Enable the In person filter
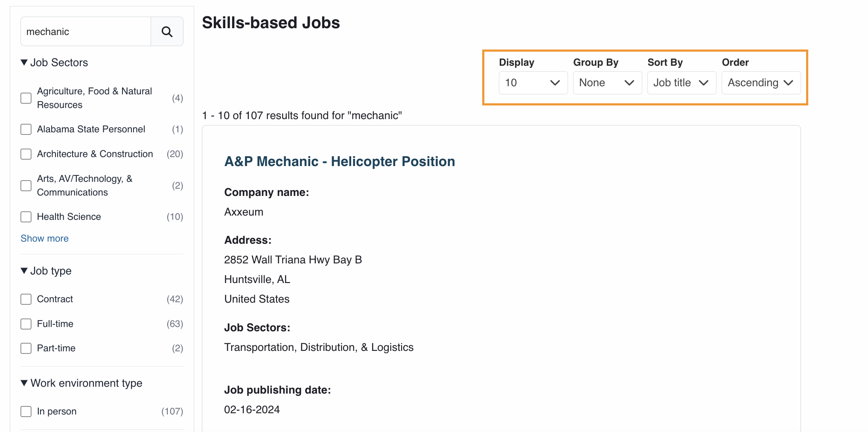The width and height of the screenshot is (868, 432). [x=26, y=412]
